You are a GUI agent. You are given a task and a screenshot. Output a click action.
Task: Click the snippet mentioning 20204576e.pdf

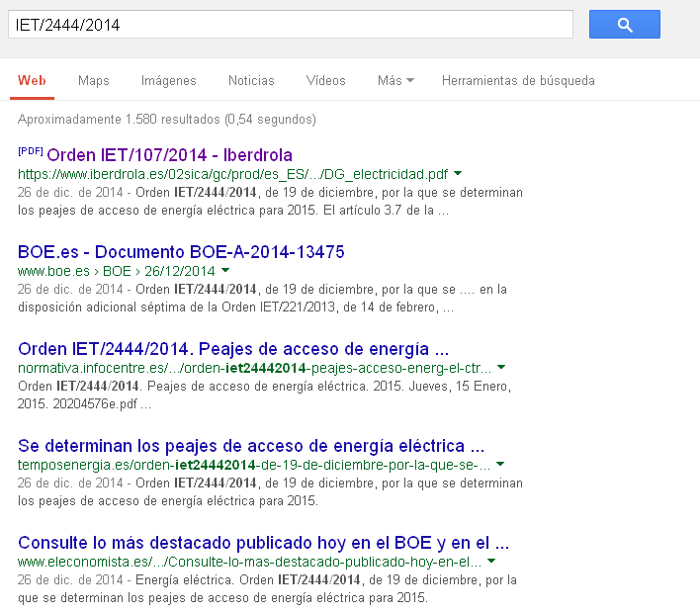tap(264, 395)
